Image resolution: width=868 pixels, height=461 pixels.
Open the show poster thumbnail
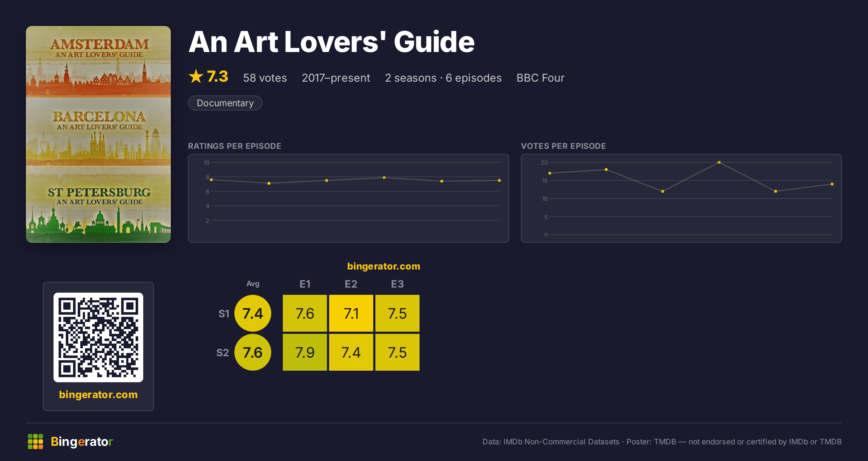[98, 134]
